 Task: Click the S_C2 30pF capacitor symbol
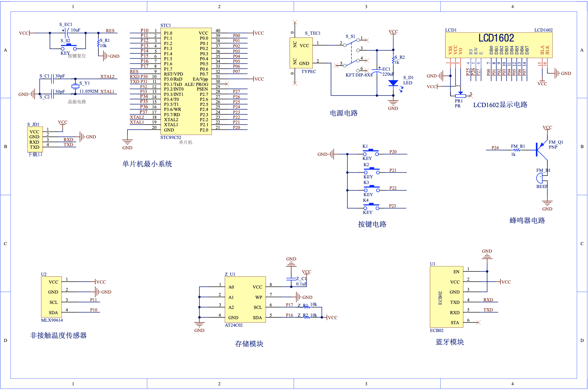[52, 94]
